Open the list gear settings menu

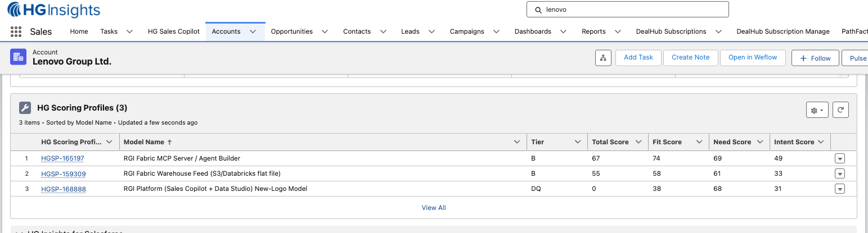[817, 111]
